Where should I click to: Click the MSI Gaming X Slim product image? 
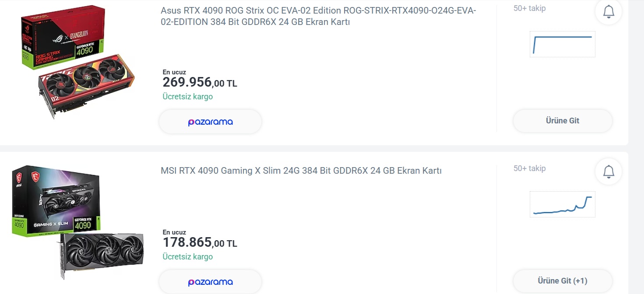click(x=77, y=221)
